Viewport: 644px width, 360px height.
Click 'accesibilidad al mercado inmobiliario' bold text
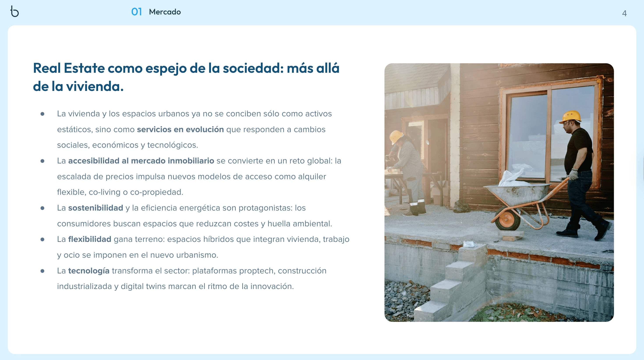141,161
